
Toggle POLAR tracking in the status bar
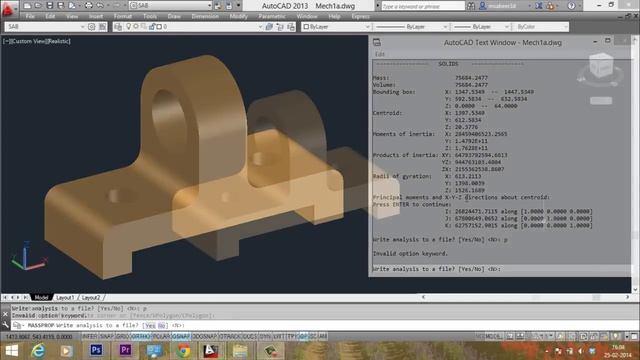click(x=162, y=337)
